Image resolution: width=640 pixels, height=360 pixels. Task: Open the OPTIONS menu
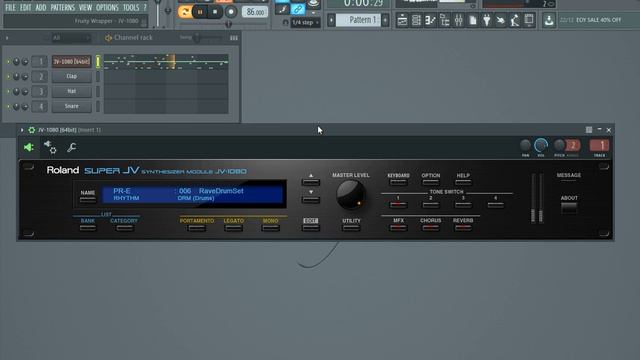coord(107,7)
